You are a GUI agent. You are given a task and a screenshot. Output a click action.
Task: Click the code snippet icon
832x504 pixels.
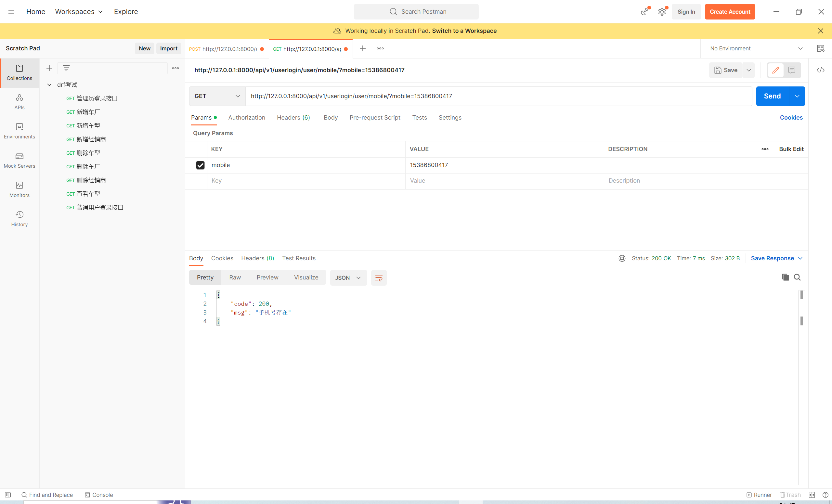(821, 70)
